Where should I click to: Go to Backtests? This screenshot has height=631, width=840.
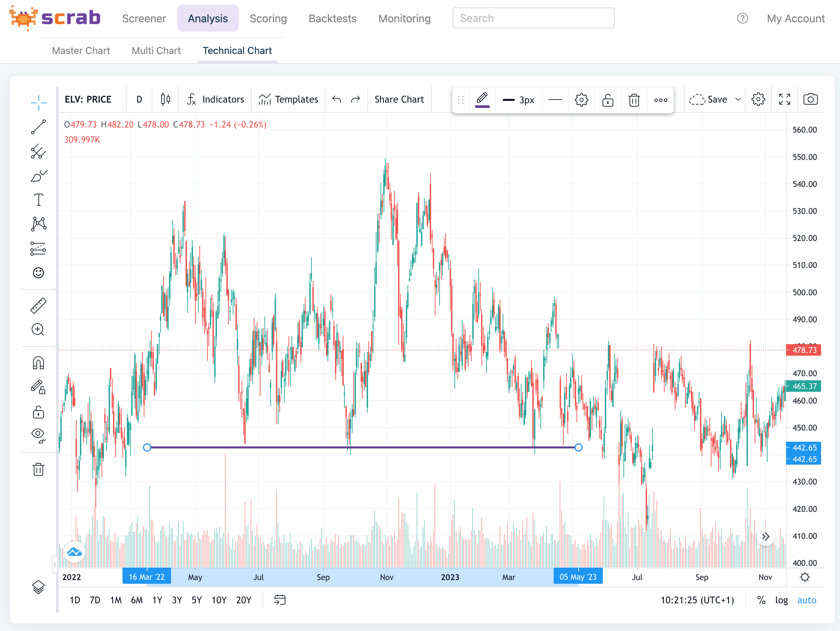[x=332, y=18]
